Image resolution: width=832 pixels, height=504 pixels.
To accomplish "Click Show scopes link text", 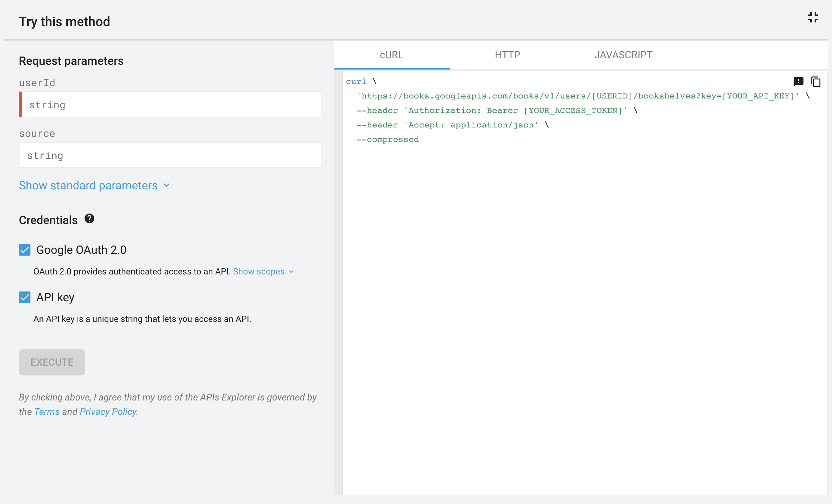I will (260, 271).
